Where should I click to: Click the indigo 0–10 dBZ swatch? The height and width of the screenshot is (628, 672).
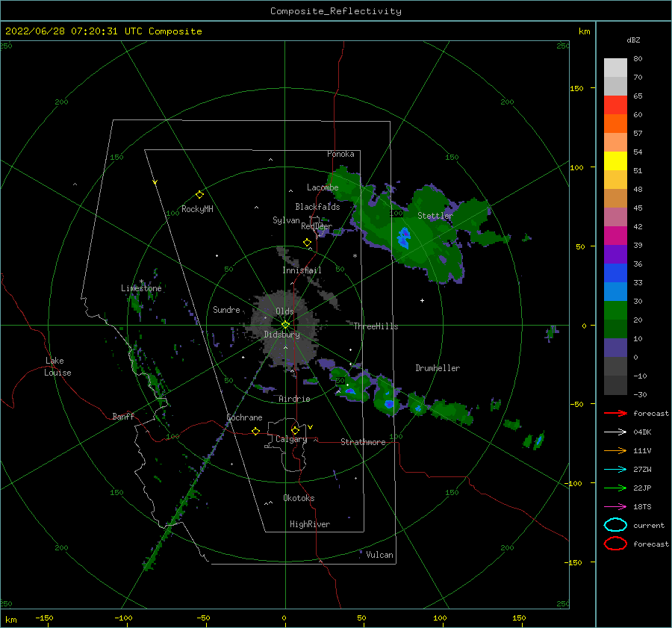(x=615, y=348)
